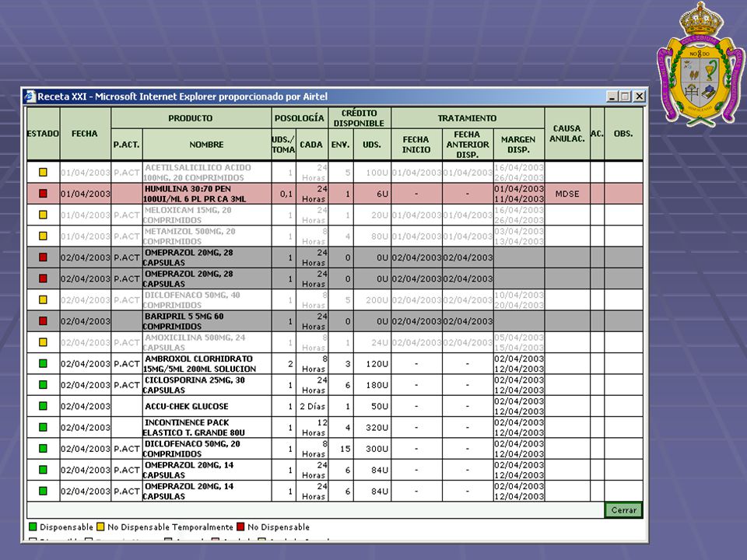Screen dimensions: 747x560
Task: Click green status square for Ambroxol Clorhidrato
Action: [x=43, y=364]
